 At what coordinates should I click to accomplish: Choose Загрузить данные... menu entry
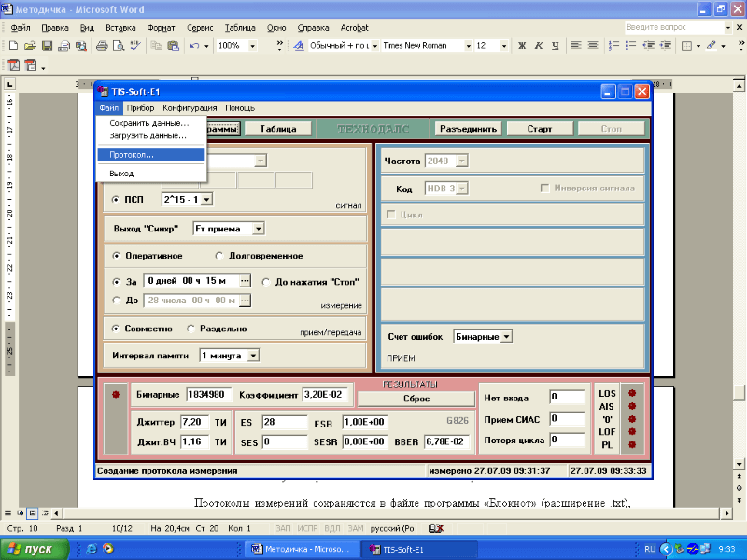(x=151, y=135)
